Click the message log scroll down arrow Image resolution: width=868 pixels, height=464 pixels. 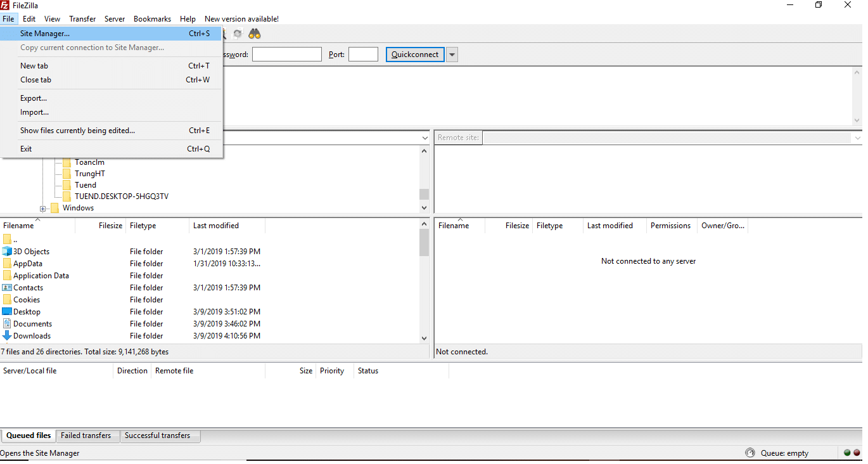tap(857, 120)
